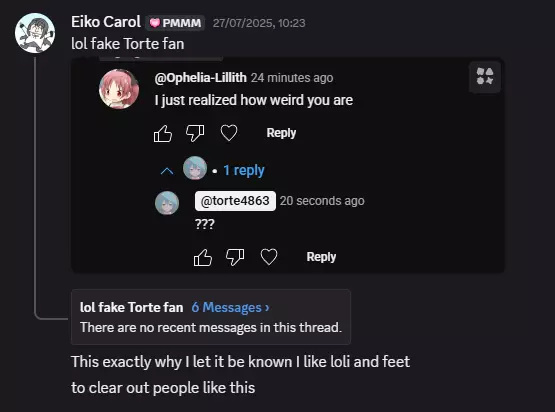Thumbs up the torte4863 reply
This screenshot has height=412, width=555.
(203, 257)
